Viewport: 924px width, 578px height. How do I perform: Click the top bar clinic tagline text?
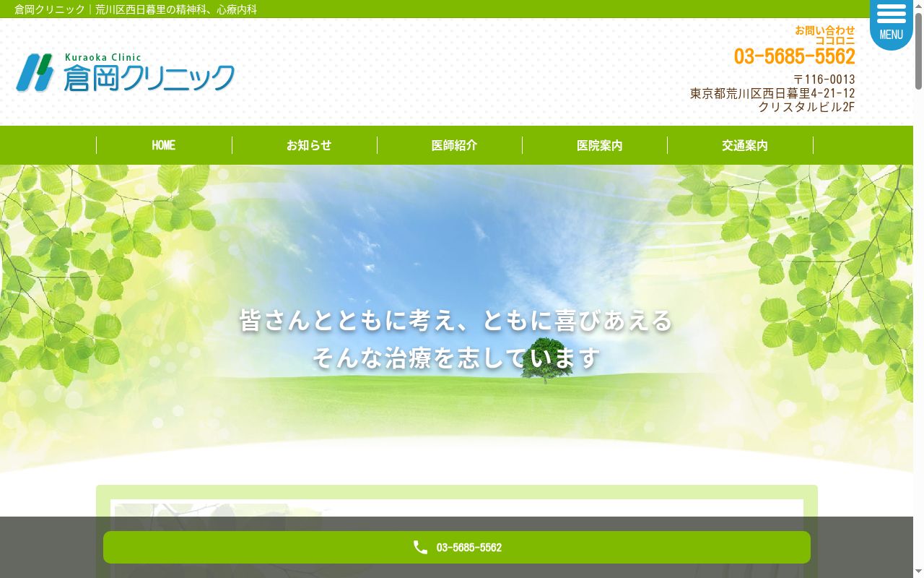click(136, 9)
